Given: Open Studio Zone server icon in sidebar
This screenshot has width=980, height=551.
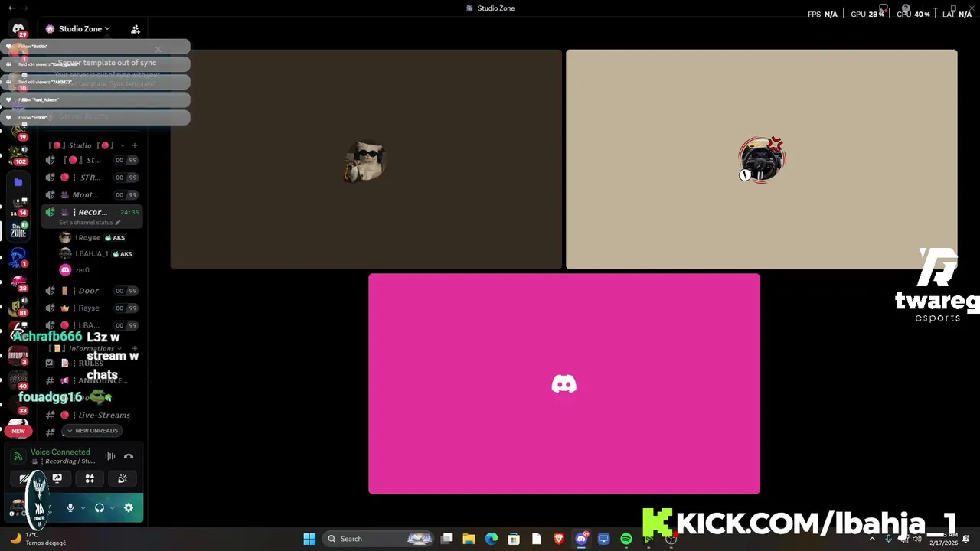Looking at the screenshot, I should 18,230.
